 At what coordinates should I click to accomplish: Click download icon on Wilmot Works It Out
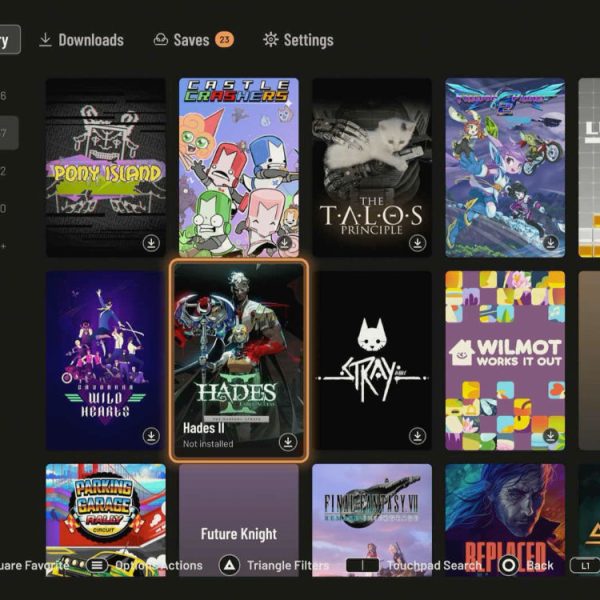click(x=551, y=435)
